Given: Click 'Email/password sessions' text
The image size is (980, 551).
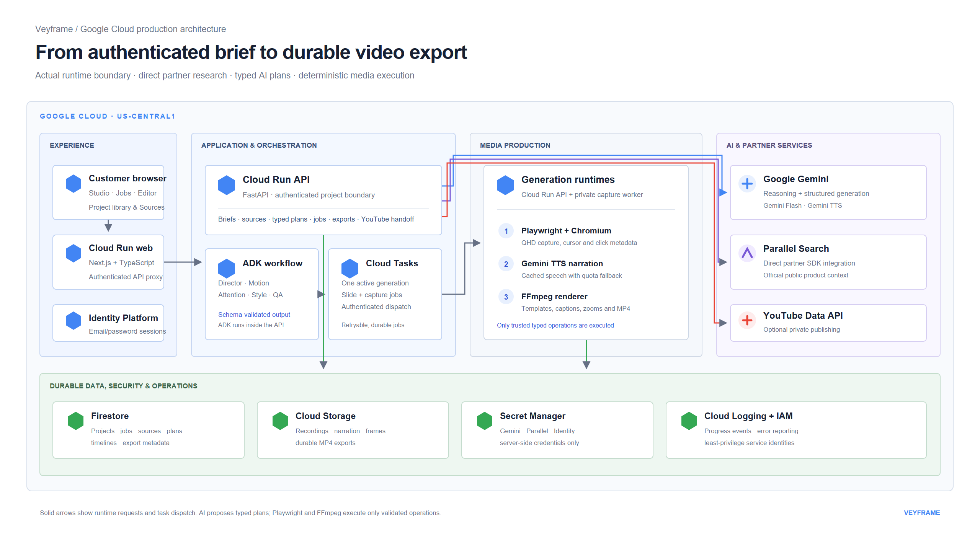Looking at the screenshot, I should tap(127, 331).
